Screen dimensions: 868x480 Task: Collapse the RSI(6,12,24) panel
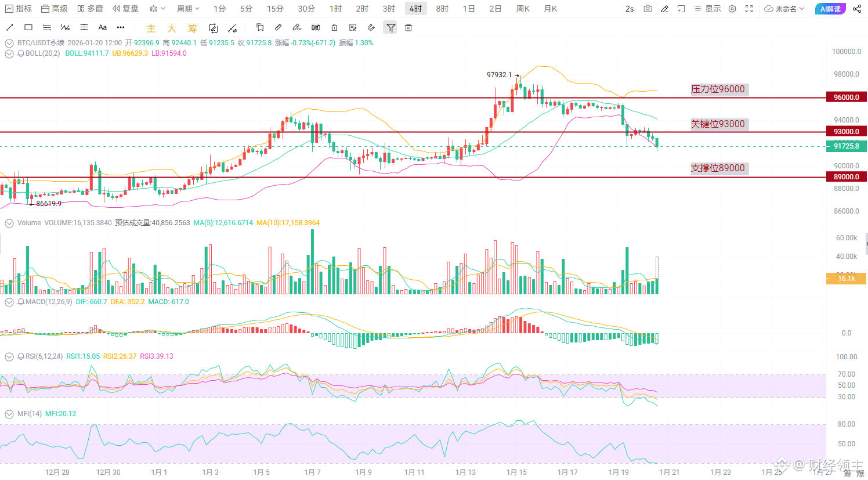click(x=9, y=356)
